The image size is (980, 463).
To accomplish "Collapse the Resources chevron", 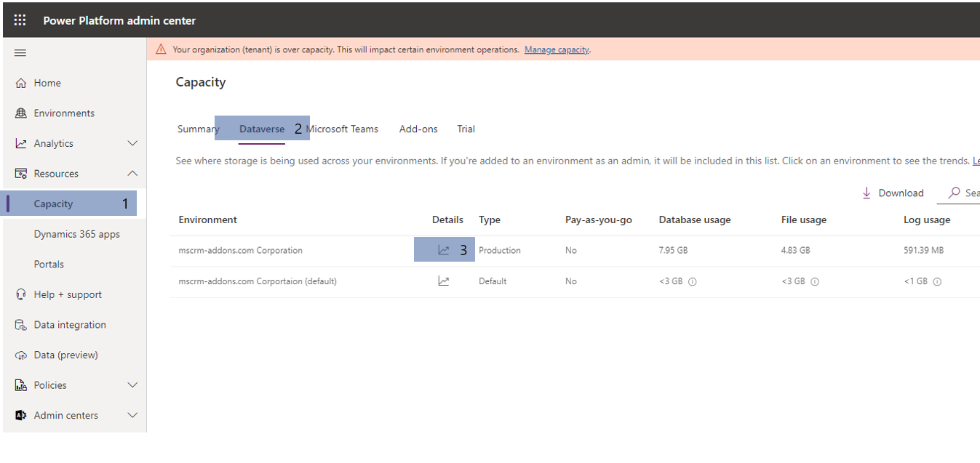I will (132, 174).
